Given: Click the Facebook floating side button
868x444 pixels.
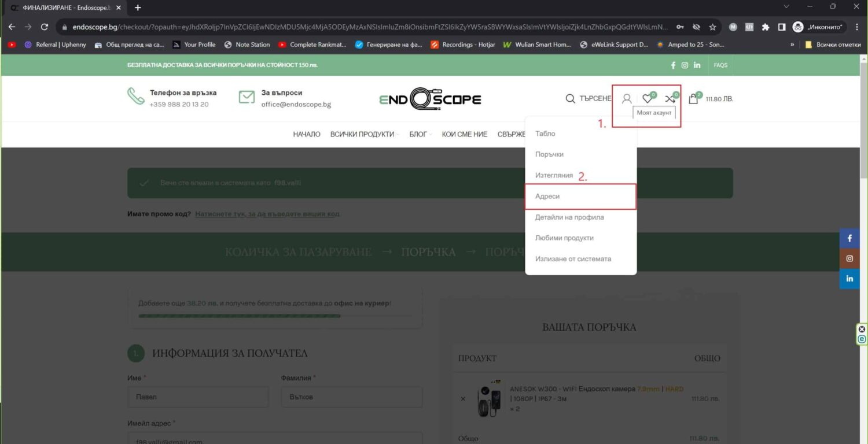Looking at the screenshot, I should coord(849,238).
